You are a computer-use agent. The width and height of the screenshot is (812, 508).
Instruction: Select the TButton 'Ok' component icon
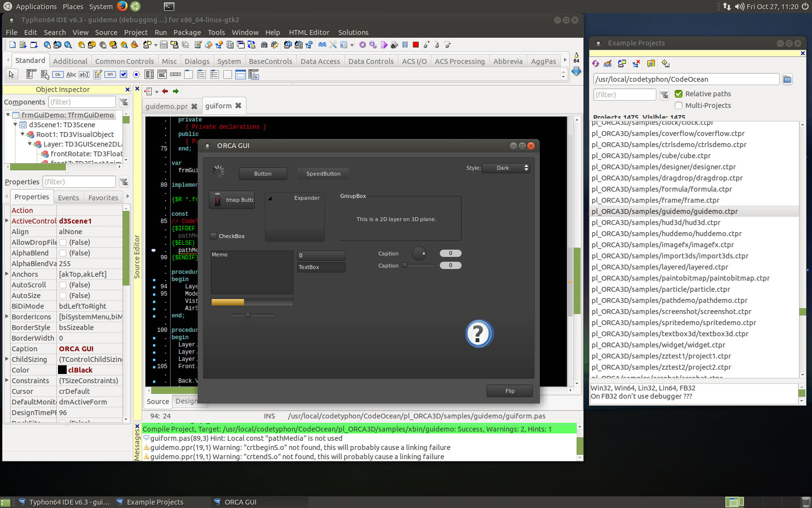[58, 75]
